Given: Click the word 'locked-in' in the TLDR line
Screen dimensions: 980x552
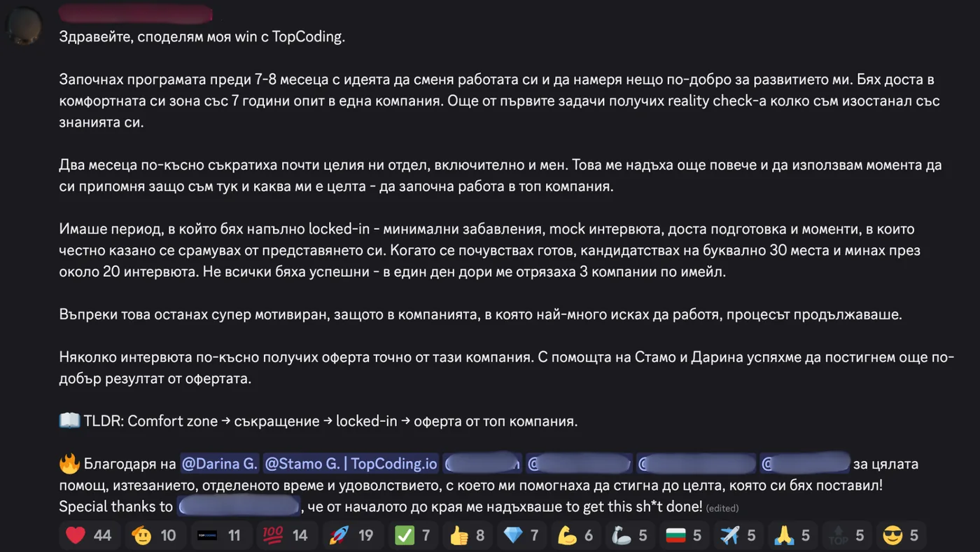Looking at the screenshot, I should (367, 421).
